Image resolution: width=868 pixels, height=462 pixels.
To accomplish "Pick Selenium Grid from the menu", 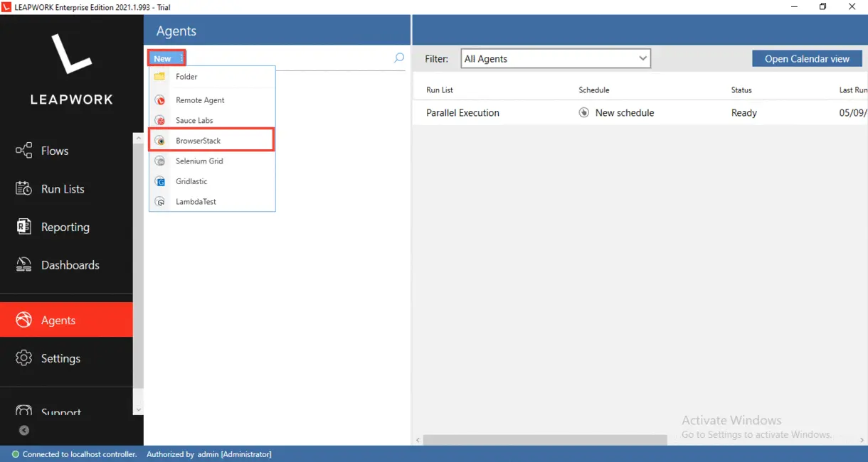I will [199, 161].
